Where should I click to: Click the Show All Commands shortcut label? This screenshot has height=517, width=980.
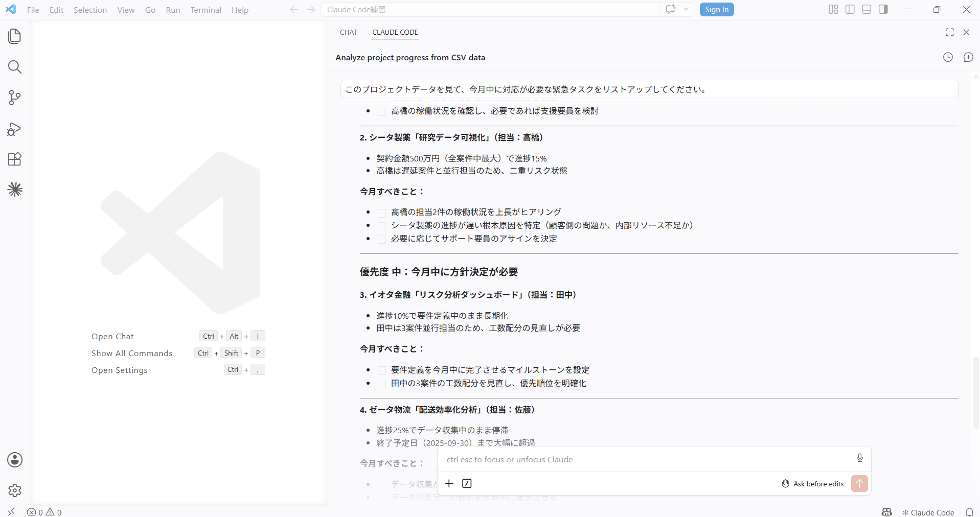tap(132, 353)
